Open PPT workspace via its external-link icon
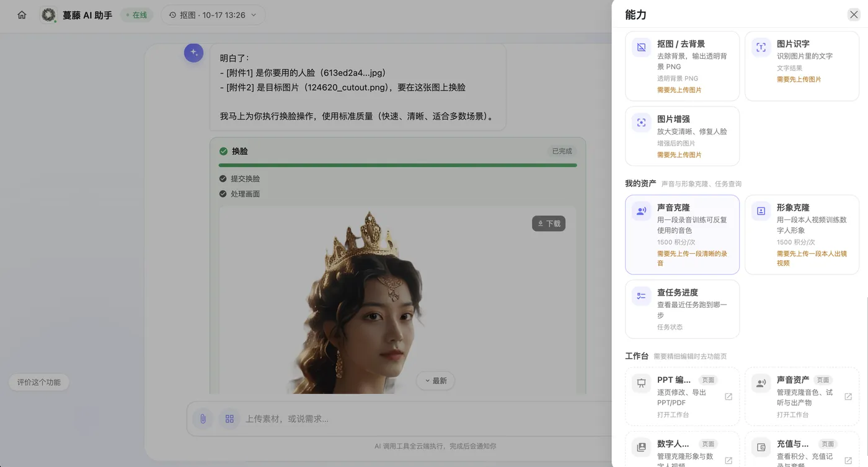Viewport: 868px width, 467px height. 728,396
